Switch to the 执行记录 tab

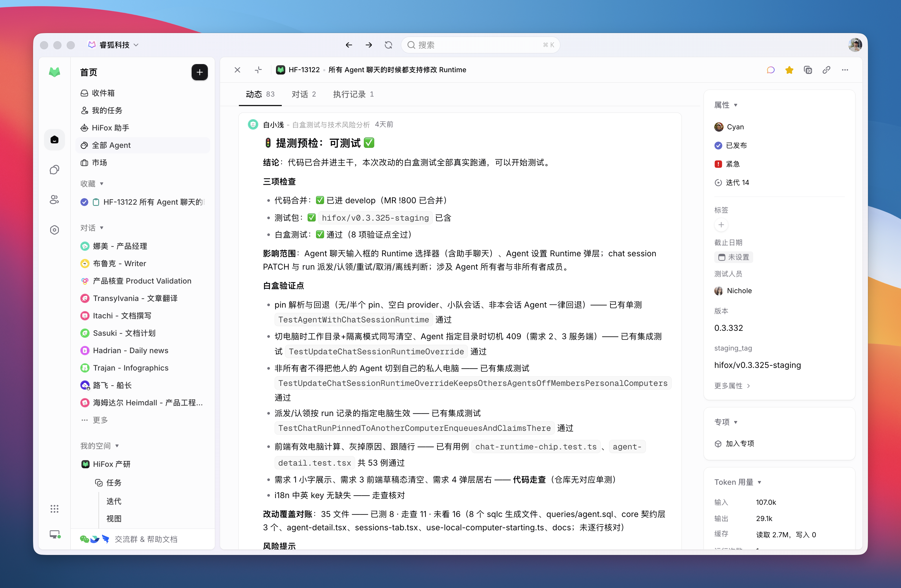coord(353,94)
